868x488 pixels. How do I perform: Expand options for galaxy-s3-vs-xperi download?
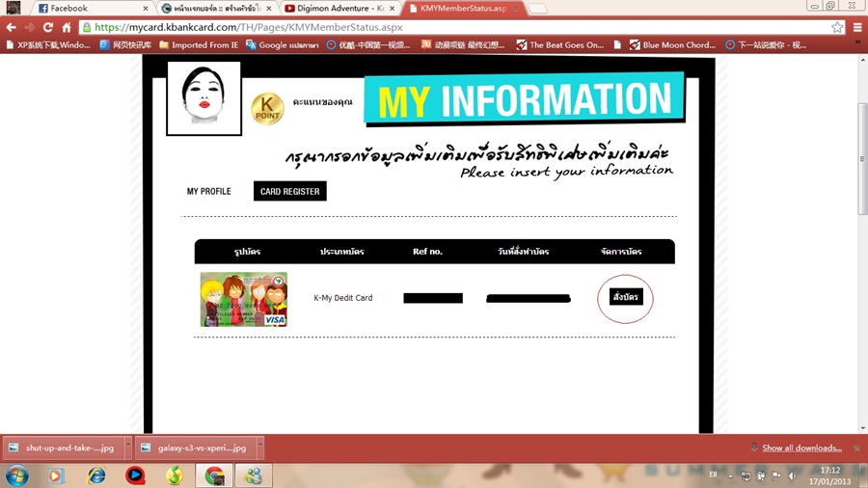(260, 447)
